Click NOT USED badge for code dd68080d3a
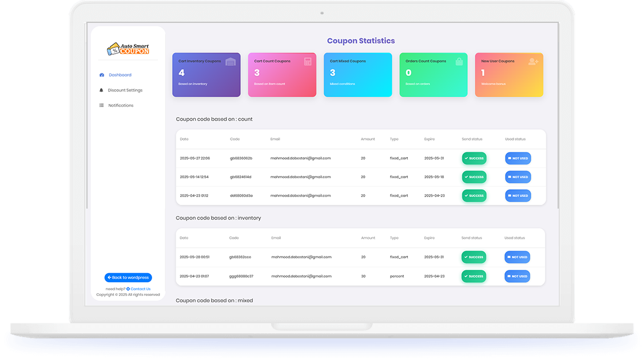644x360 pixels. point(518,196)
